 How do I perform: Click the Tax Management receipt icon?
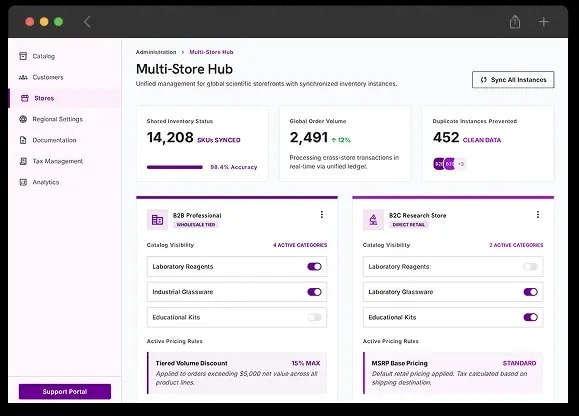click(x=23, y=161)
